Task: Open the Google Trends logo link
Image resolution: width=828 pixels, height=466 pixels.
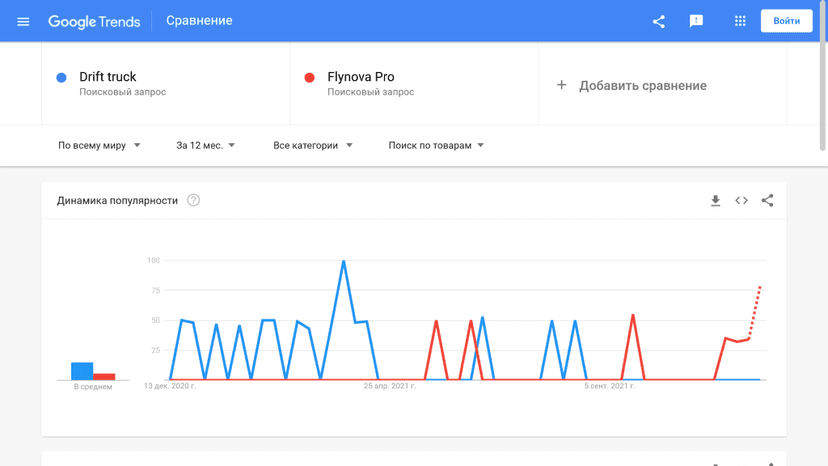Action: click(94, 22)
